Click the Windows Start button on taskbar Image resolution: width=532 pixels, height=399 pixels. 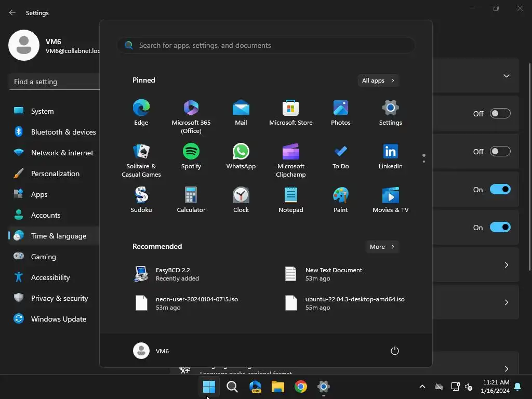click(209, 387)
